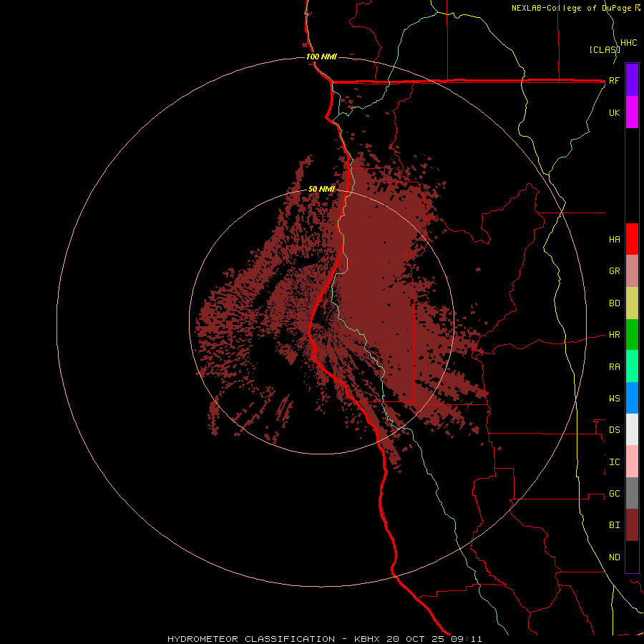
Task: Click the ND black legend swatch
Action: coord(632,557)
